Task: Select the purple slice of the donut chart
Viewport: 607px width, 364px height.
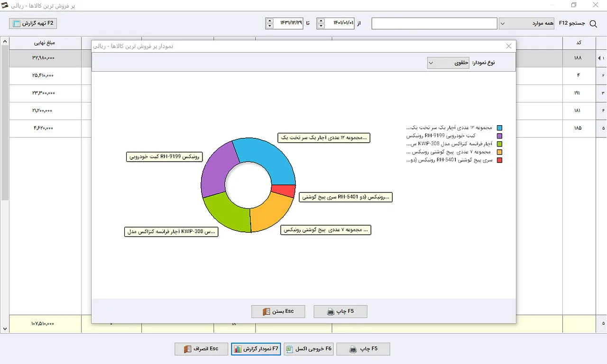Action: click(x=218, y=168)
